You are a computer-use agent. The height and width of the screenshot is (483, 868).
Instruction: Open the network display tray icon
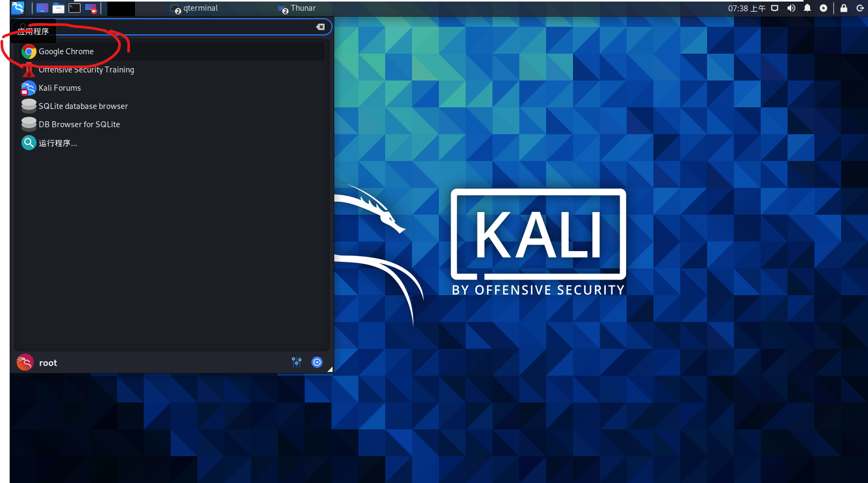[775, 8]
